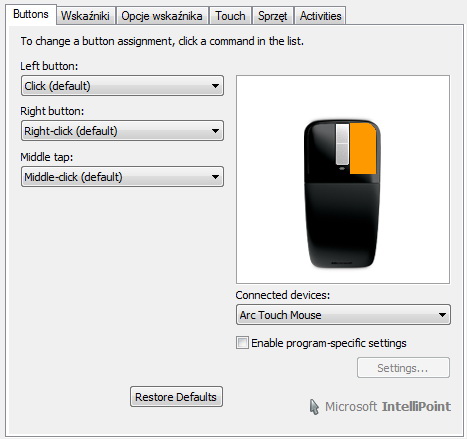This screenshot has width=467, height=439.
Task: Expand the Right button dropdown arrow
Action: 215,131
